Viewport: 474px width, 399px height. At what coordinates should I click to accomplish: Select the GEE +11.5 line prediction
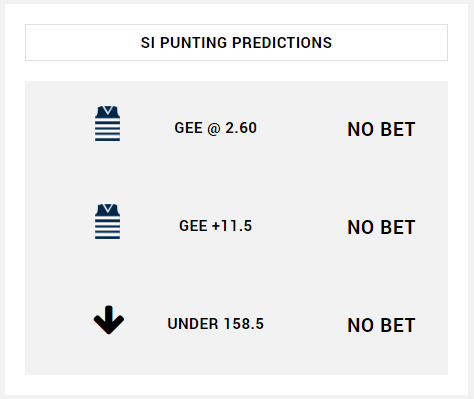(216, 226)
